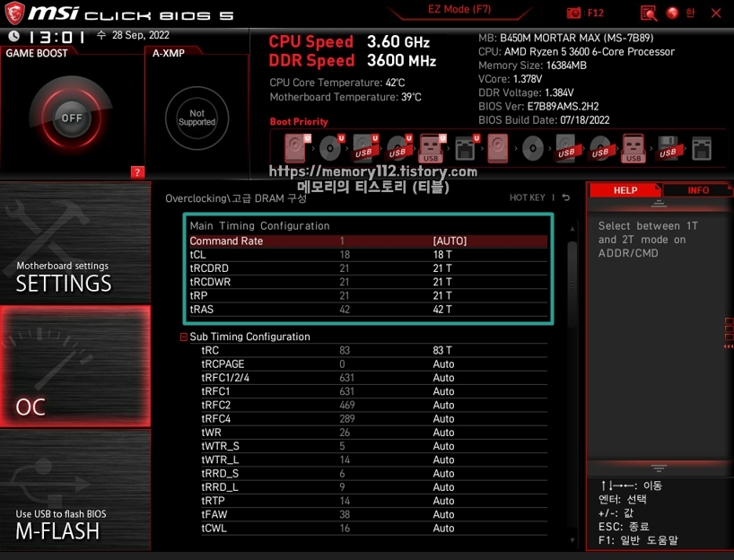
Task: Open the M-FLASH BIOS flash menu
Action: [75, 490]
